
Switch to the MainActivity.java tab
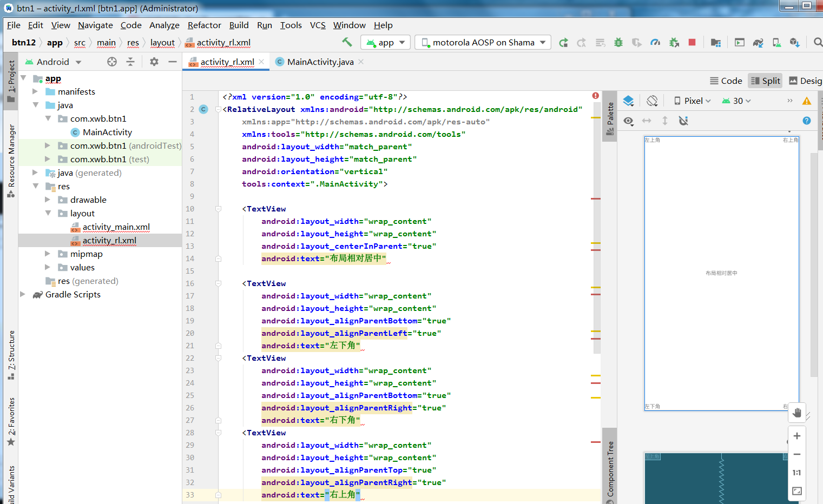click(318, 62)
